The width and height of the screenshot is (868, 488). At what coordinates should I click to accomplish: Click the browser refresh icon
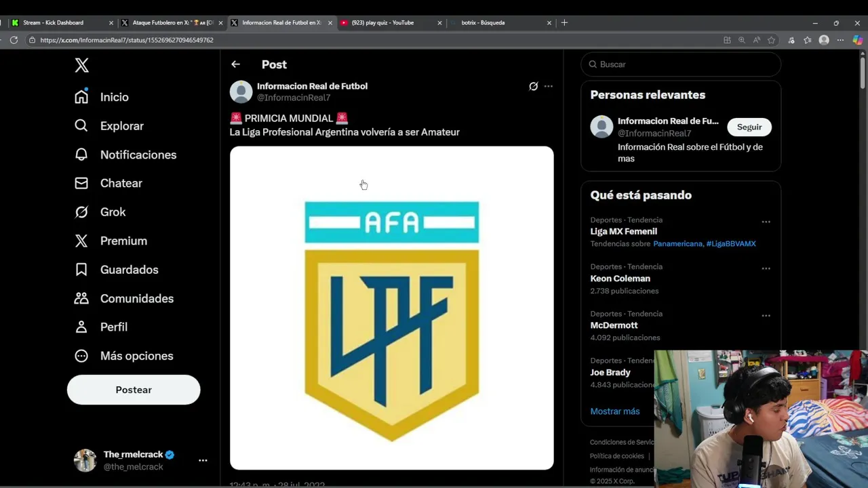pos(14,40)
